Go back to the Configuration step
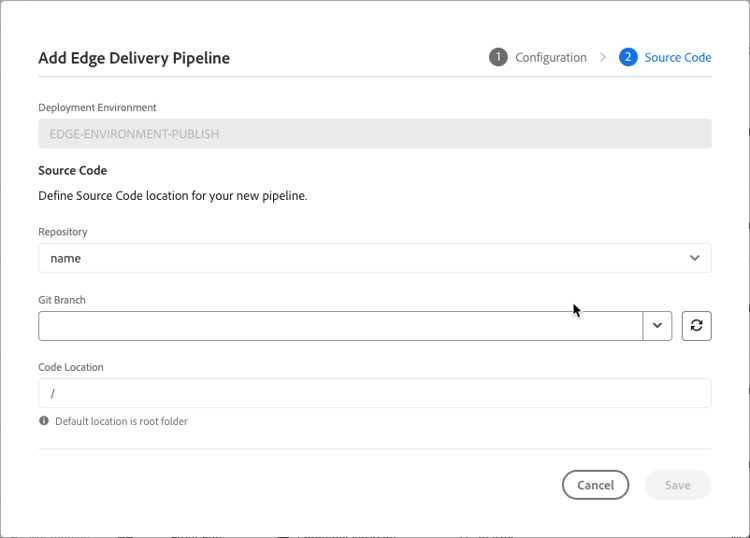Viewport: 750px width, 538px height. point(550,57)
